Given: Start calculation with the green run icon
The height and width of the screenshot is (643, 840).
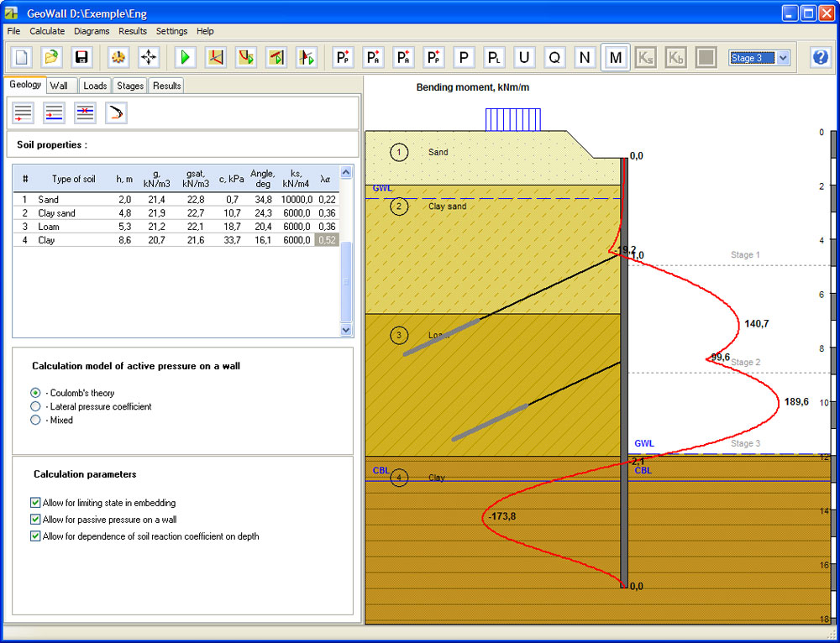Looking at the screenshot, I should [x=185, y=56].
